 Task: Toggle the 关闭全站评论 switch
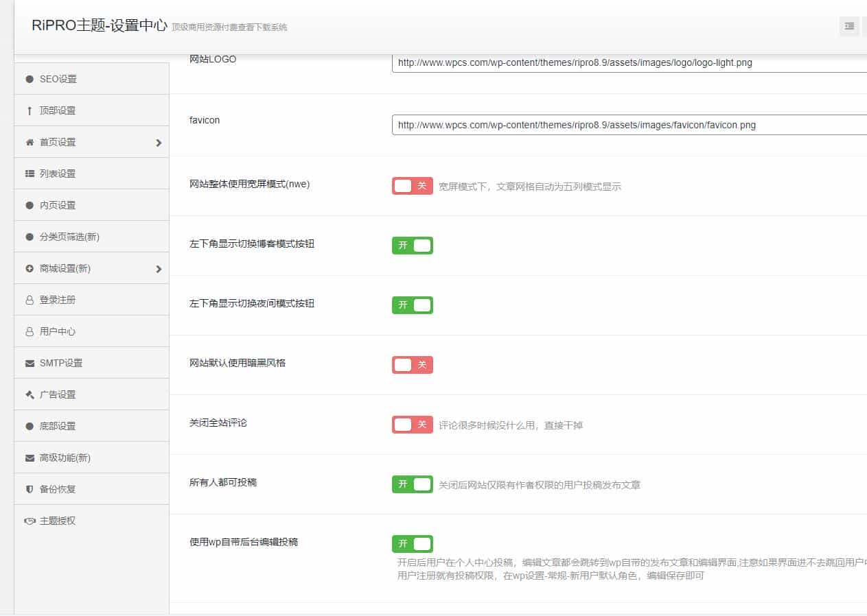coord(413,425)
